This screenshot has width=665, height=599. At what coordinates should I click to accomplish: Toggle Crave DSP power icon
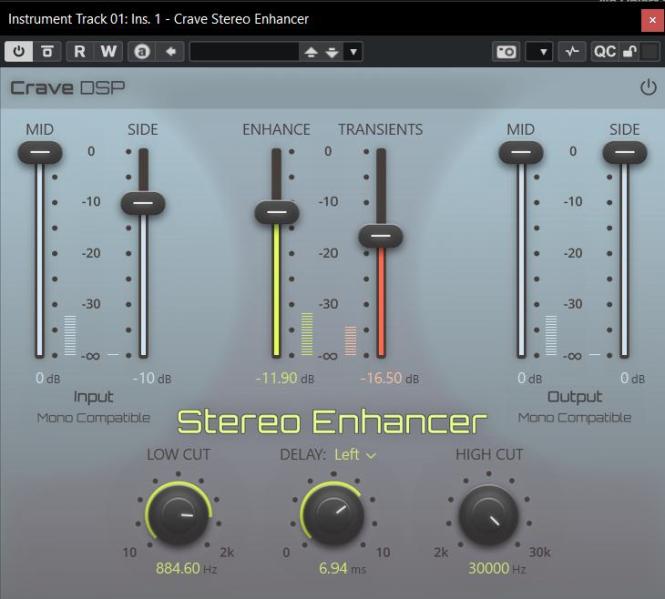[x=648, y=88]
